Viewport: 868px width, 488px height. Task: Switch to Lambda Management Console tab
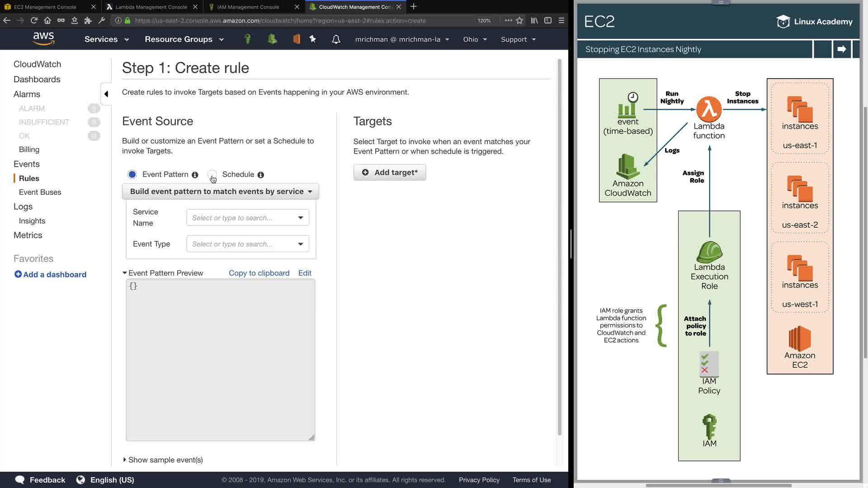click(151, 7)
